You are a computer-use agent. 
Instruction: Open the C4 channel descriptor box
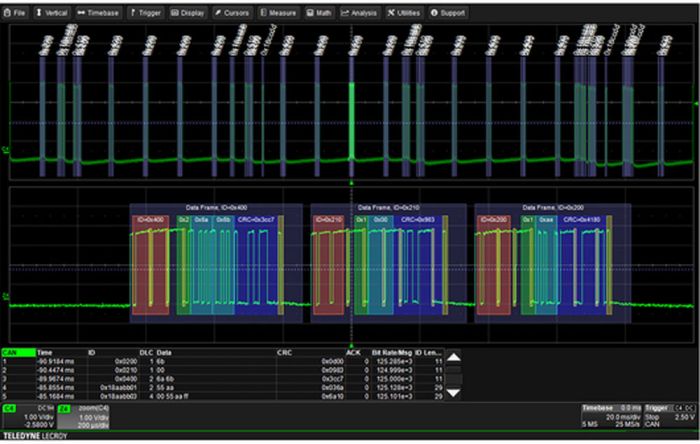click(x=29, y=417)
